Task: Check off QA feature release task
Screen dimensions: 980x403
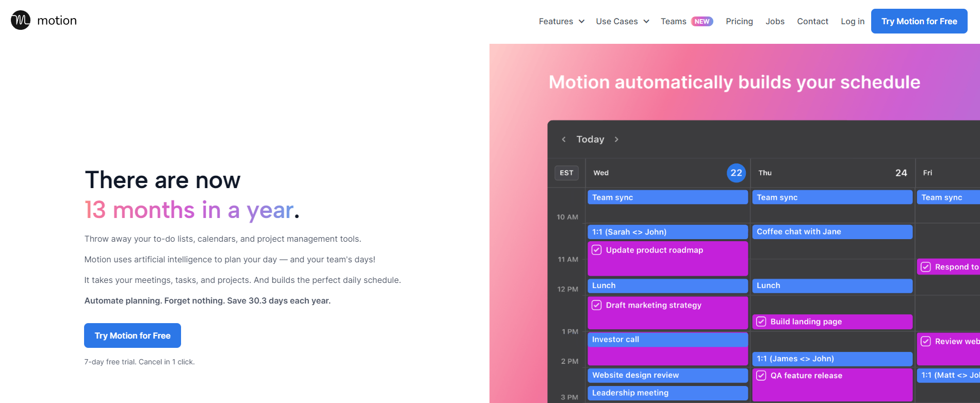Action: coord(761,376)
